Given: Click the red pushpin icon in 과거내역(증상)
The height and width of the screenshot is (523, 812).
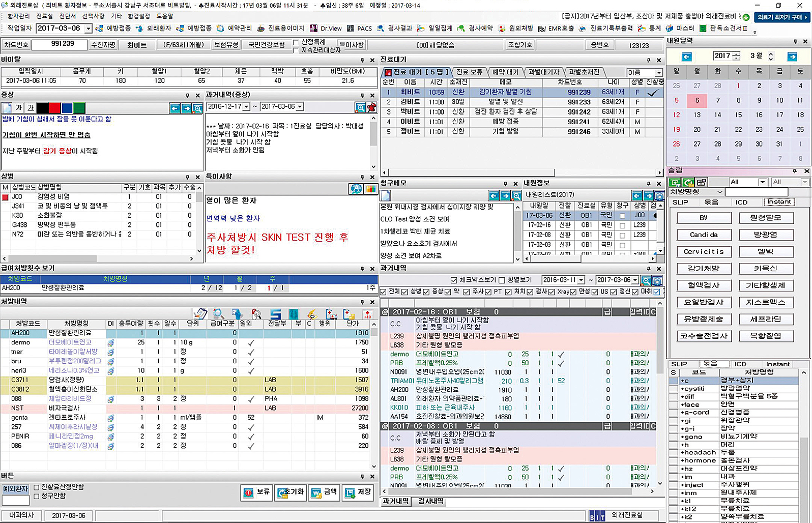Looking at the screenshot, I should 372,107.
